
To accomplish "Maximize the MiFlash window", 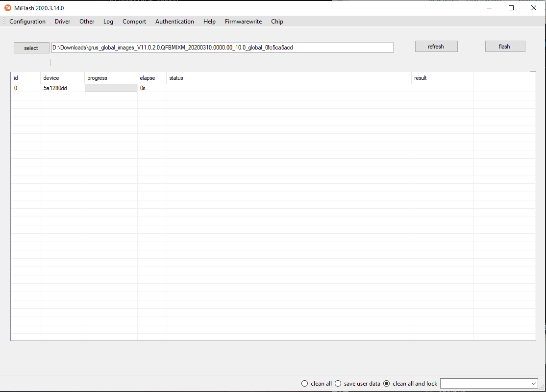I will [x=511, y=8].
